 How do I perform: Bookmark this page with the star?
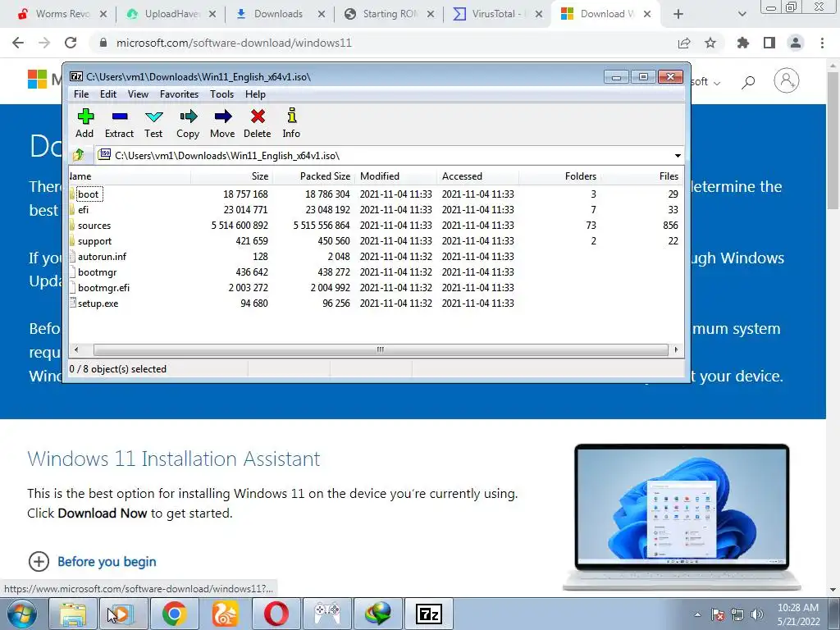point(710,43)
